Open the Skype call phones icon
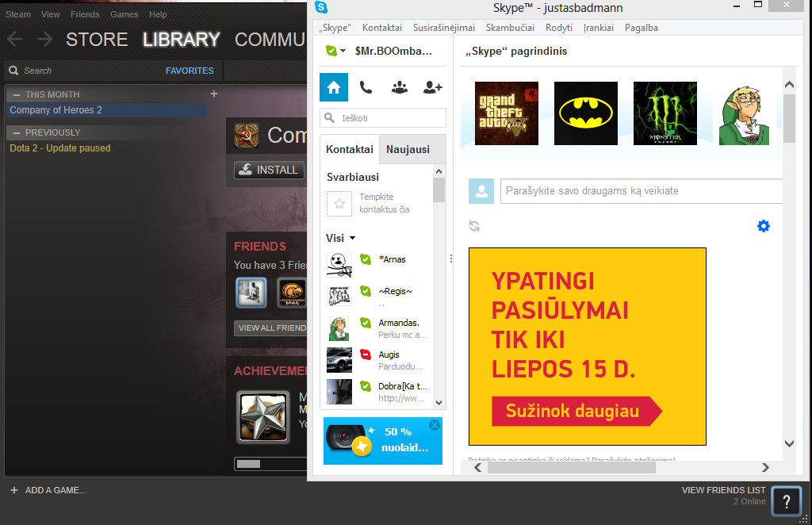Image resolution: width=812 pixels, height=525 pixels. click(x=366, y=87)
